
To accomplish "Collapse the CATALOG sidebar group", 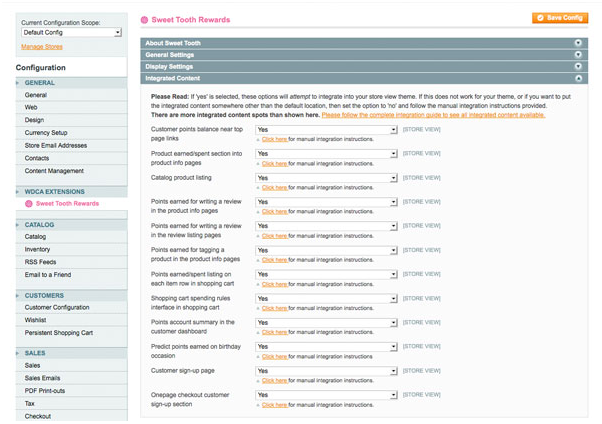I will [71, 225].
